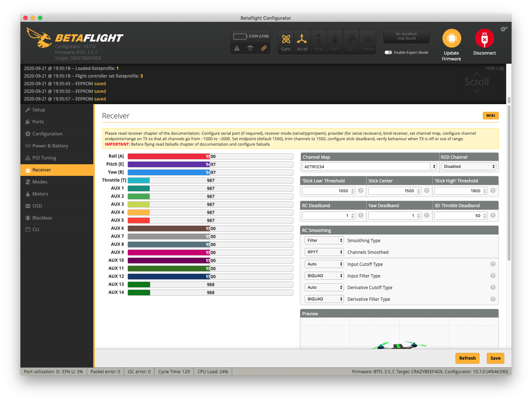Click the Derivative Cutoff Type help icon
Image resolution: width=532 pixels, height=402 pixels.
pyautogui.click(x=493, y=287)
